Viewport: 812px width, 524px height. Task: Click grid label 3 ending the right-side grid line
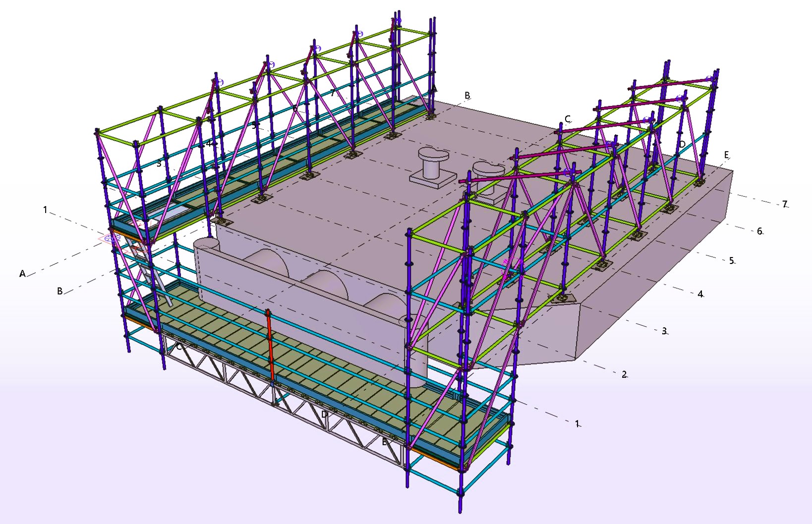[664, 331]
